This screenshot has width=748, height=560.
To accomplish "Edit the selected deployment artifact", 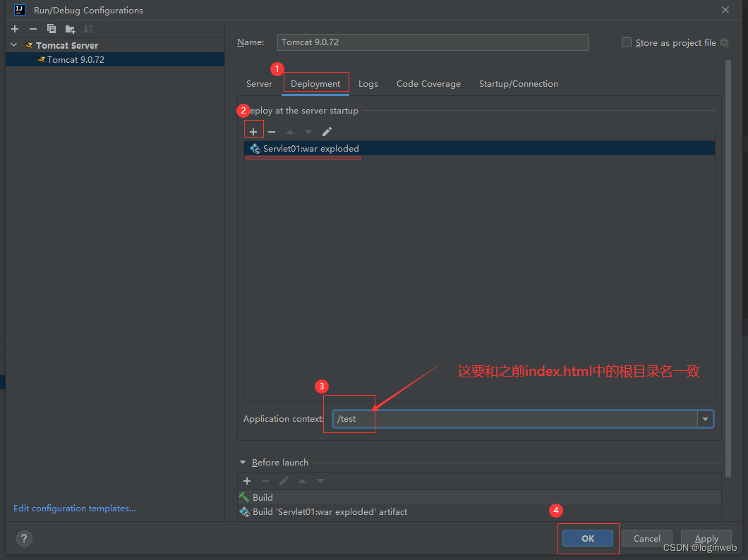I will pos(327,132).
